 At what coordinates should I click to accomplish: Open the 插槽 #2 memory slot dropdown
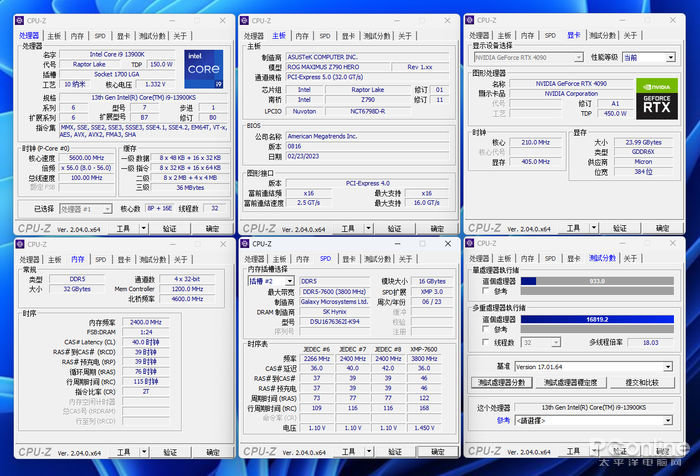click(271, 281)
